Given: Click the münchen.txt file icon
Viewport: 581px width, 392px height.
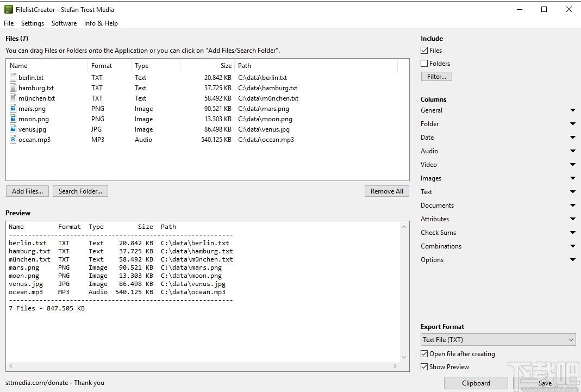Looking at the screenshot, I should [13, 98].
